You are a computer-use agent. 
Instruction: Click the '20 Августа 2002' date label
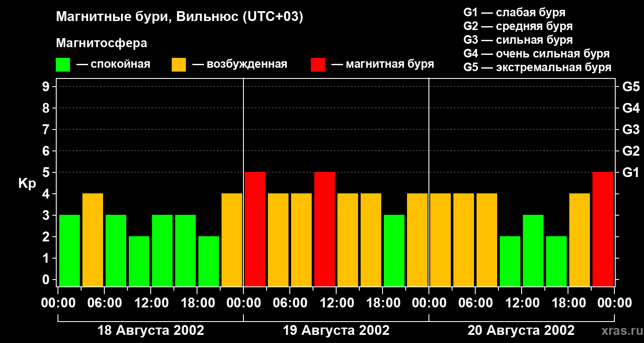521,331
